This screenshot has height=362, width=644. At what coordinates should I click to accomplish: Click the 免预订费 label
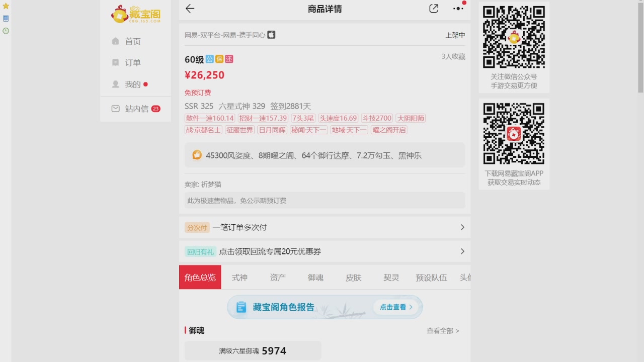click(x=198, y=93)
